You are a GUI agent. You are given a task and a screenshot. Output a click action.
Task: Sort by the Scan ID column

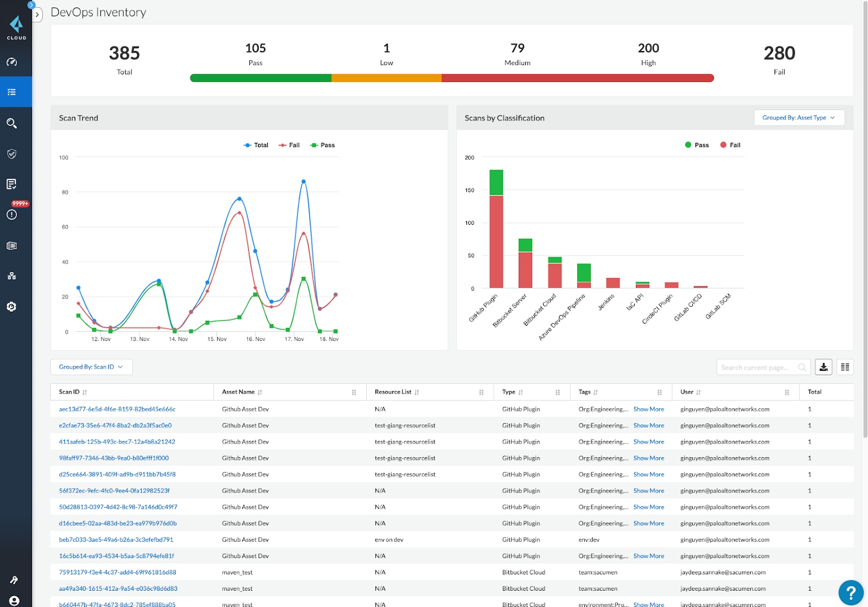85,392
